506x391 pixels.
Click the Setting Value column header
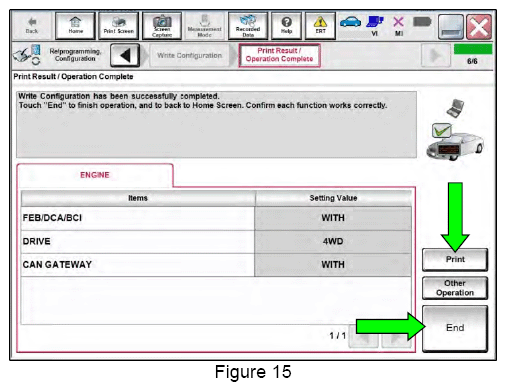[x=333, y=198]
